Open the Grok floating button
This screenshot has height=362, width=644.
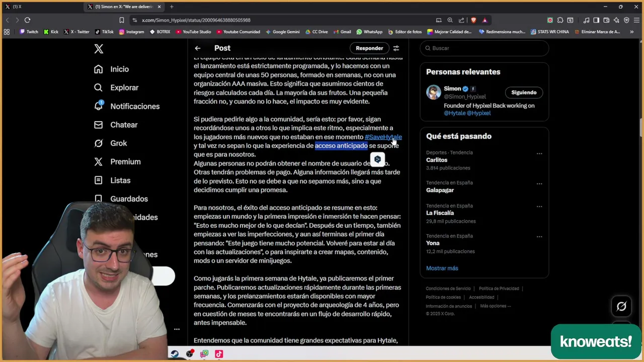point(621,306)
